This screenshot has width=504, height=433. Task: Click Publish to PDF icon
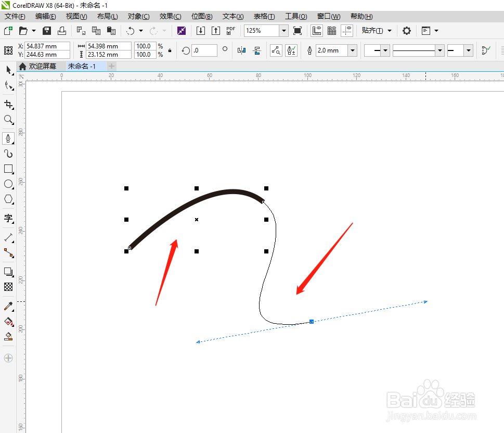click(231, 31)
